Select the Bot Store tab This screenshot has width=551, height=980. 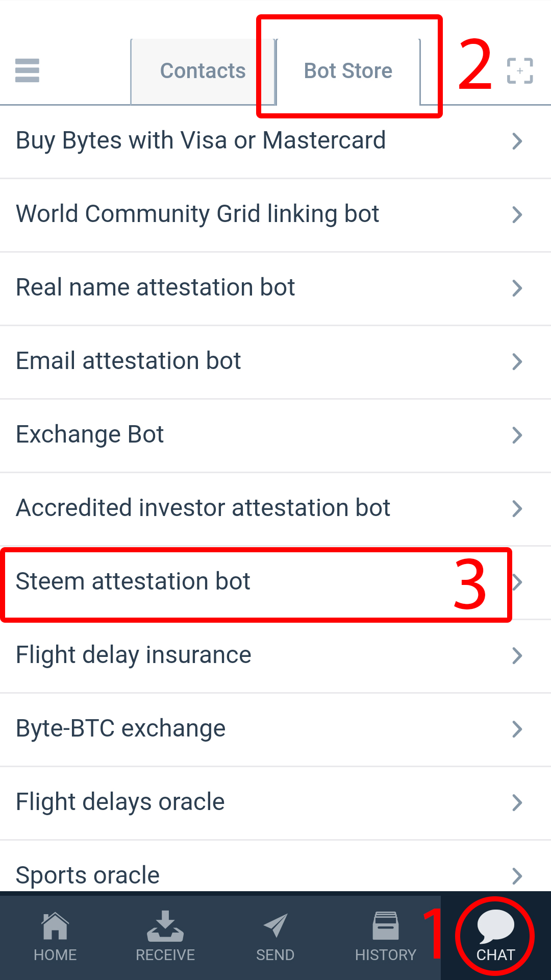(x=348, y=71)
